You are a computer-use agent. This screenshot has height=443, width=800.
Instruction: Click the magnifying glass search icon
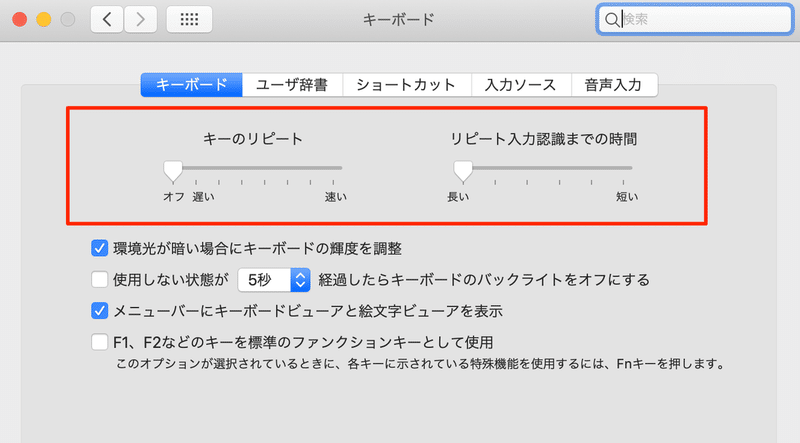611,20
